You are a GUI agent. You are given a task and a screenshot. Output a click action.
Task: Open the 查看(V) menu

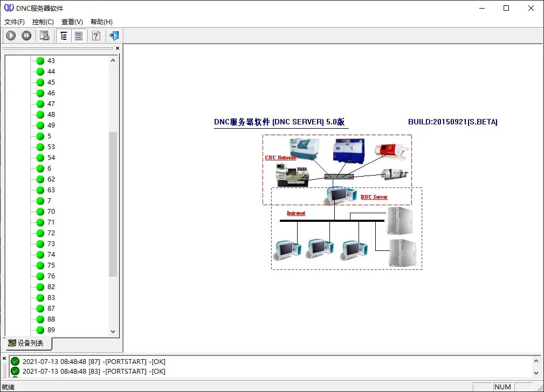(x=72, y=22)
